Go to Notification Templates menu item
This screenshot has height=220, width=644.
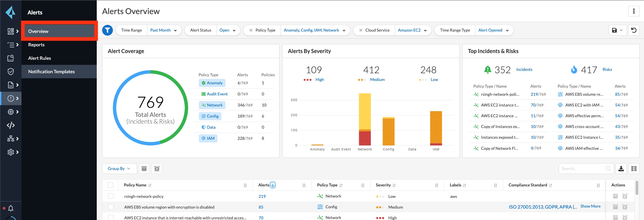click(x=51, y=72)
